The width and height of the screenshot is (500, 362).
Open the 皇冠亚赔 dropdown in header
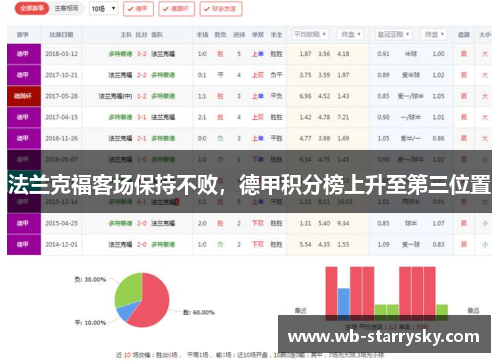(393, 34)
